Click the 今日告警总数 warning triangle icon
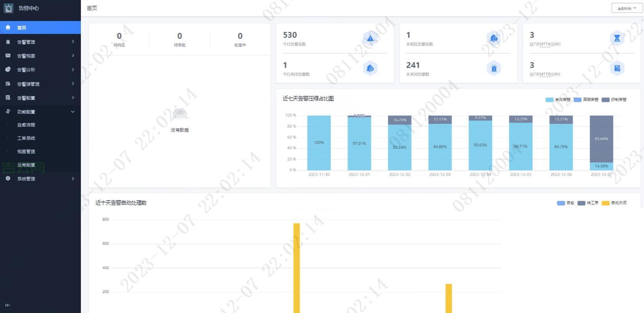Viewport: 644px width, 313px height. tap(370, 38)
